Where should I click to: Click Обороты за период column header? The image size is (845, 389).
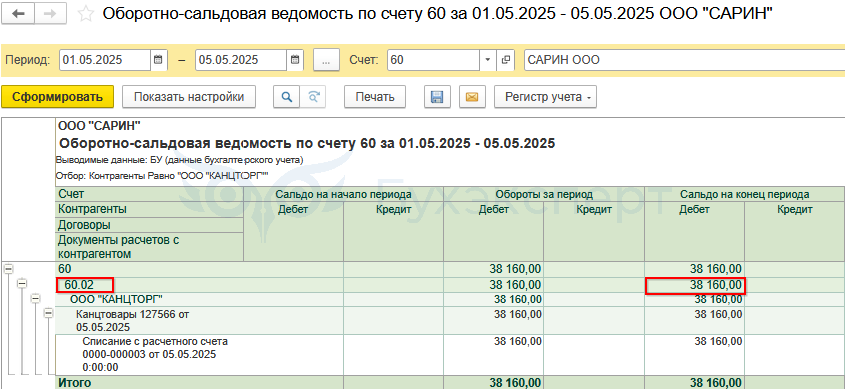544,194
